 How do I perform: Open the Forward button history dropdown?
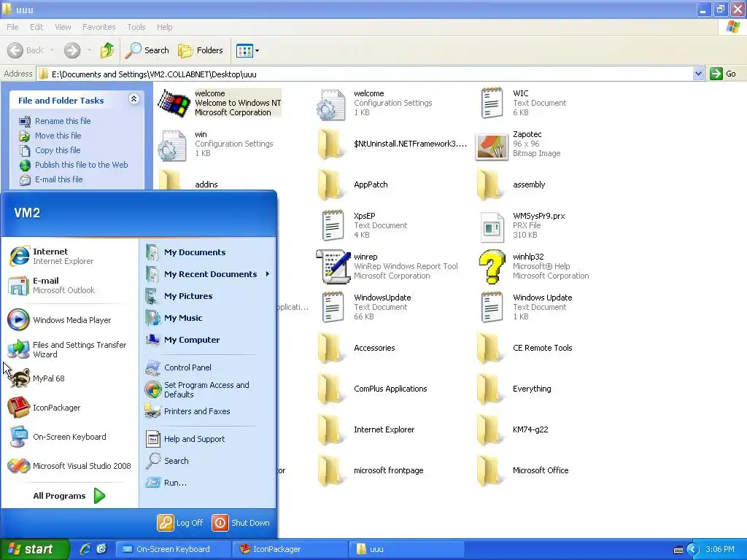coord(88,50)
